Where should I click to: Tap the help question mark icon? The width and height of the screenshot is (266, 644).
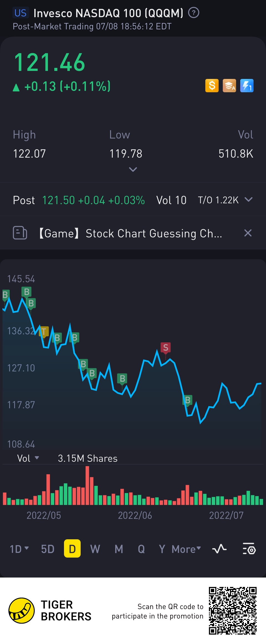(194, 13)
